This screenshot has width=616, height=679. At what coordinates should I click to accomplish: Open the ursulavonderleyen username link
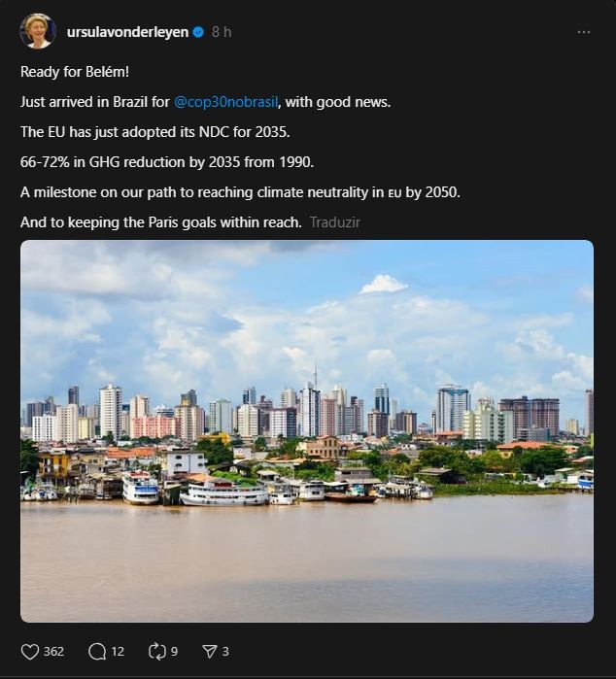pos(127,32)
